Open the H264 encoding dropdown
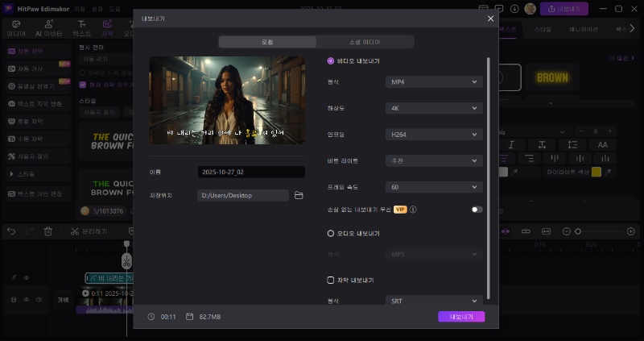Screen dimensions: 644x341 click(433, 135)
